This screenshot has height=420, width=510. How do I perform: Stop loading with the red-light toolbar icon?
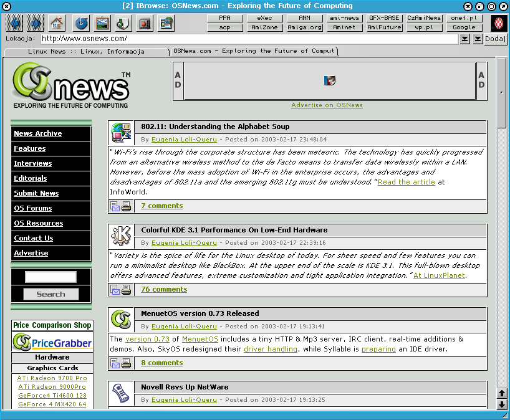coord(145,24)
